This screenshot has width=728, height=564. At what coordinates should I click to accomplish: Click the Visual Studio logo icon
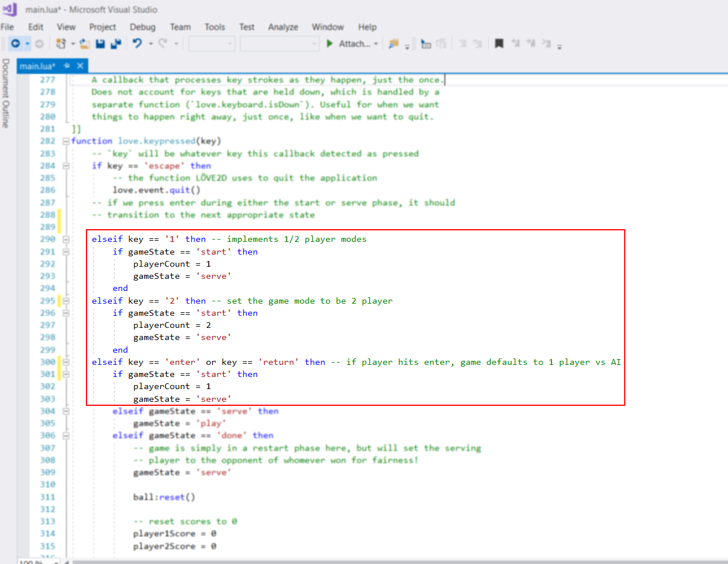(10, 9)
